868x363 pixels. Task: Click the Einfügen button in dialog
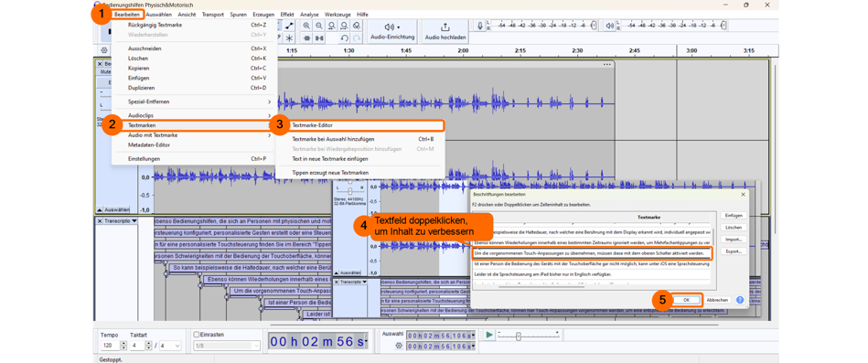click(x=733, y=215)
